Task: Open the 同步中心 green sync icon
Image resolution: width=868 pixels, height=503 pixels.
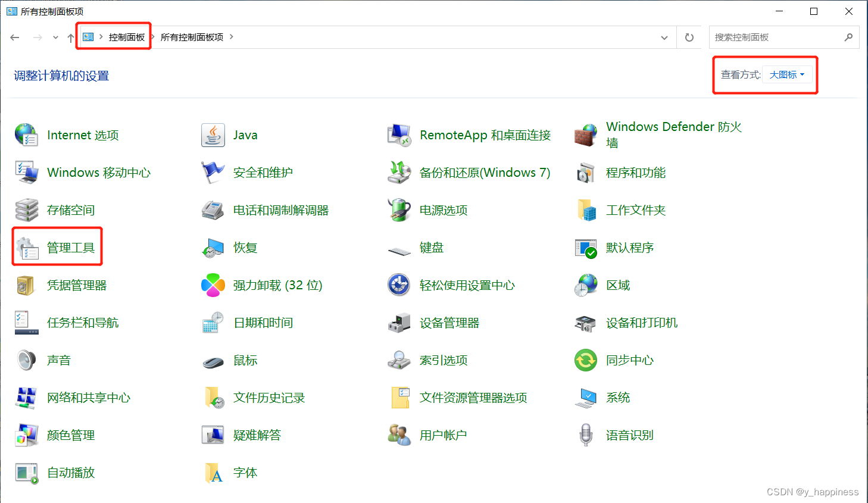Action: (x=585, y=360)
